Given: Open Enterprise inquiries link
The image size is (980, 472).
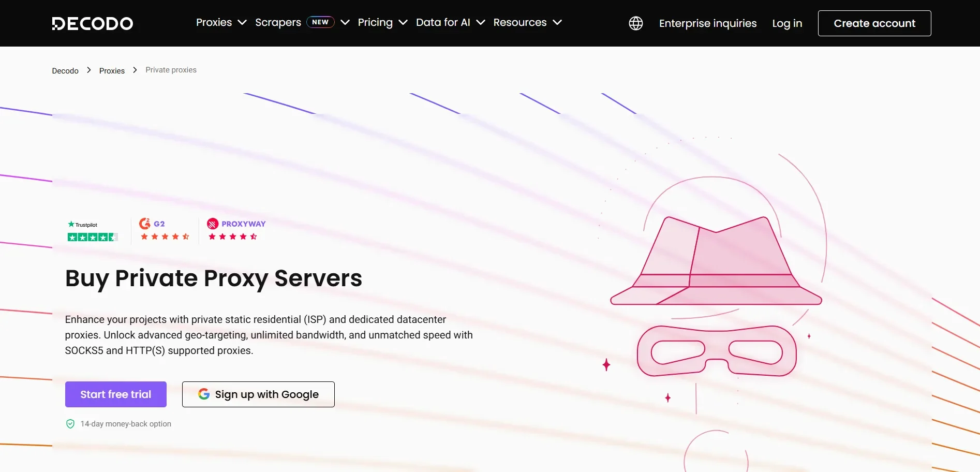Looking at the screenshot, I should click(707, 23).
